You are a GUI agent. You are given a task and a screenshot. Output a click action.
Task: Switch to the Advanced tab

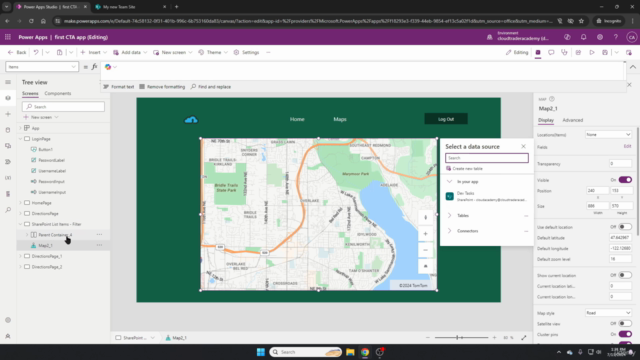pos(573,120)
